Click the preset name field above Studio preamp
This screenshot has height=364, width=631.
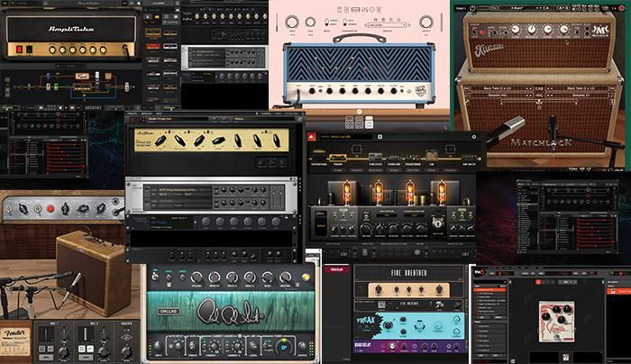178,119
